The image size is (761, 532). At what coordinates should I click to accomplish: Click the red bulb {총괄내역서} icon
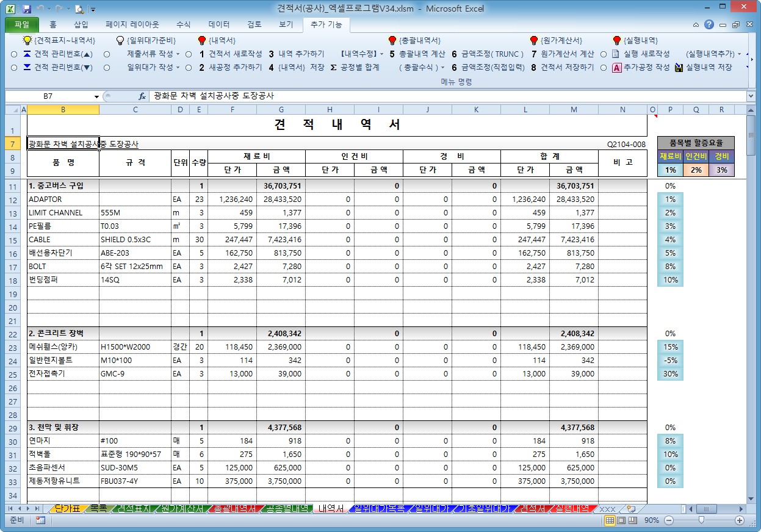[392, 40]
